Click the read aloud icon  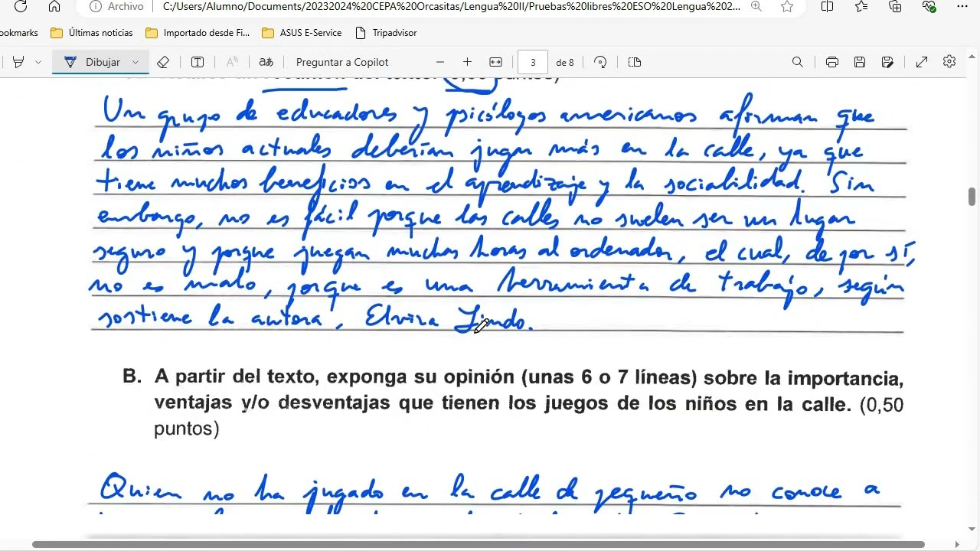232,62
